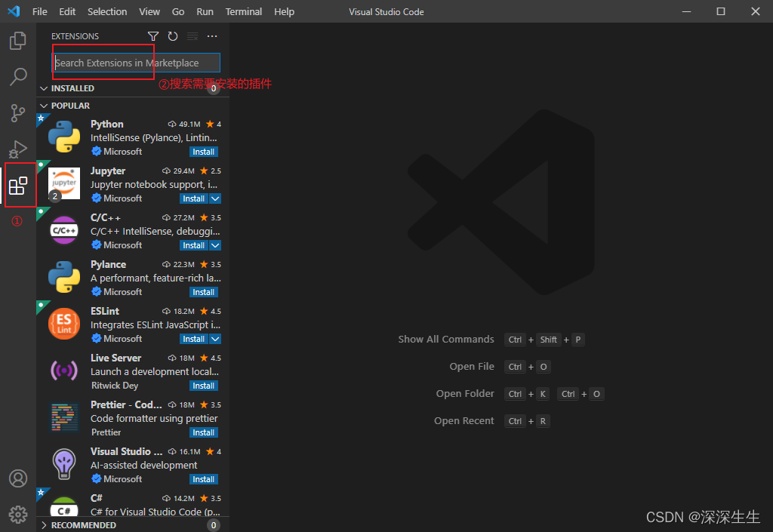This screenshot has height=532, width=773.
Task: Collapse the POPULAR section
Action: tap(44, 106)
